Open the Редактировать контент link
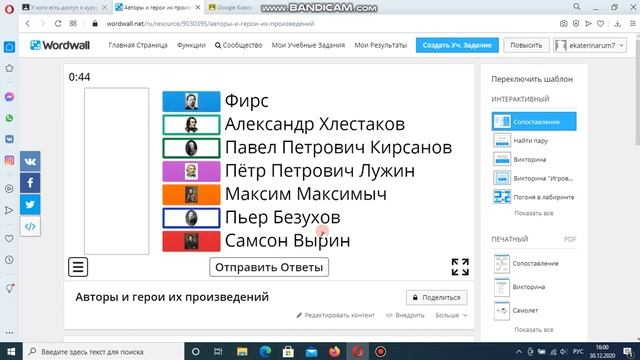The width and height of the screenshot is (640, 360). pyautogui.click(x=336, y=315)
